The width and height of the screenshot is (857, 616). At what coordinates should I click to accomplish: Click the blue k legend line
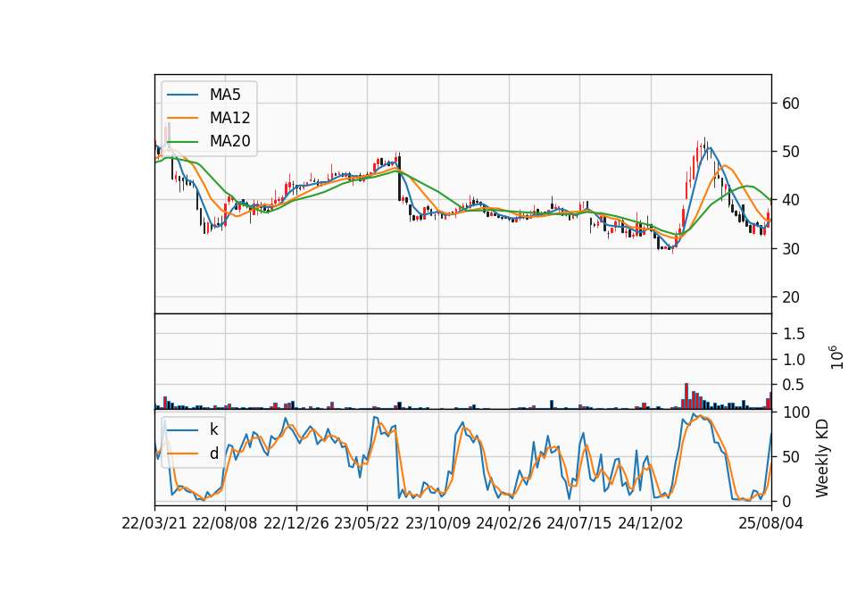pyautogui.click(x=182, y=430)
